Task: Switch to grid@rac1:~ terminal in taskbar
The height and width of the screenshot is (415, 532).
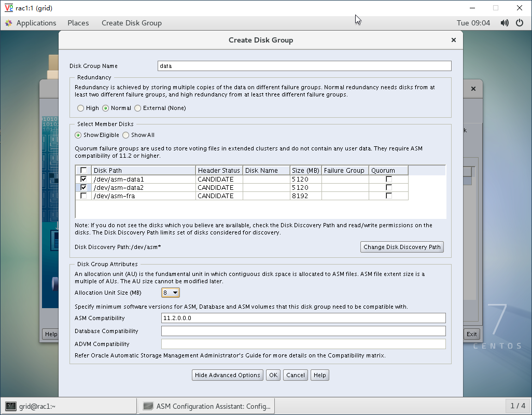Action: pos(69,406)
